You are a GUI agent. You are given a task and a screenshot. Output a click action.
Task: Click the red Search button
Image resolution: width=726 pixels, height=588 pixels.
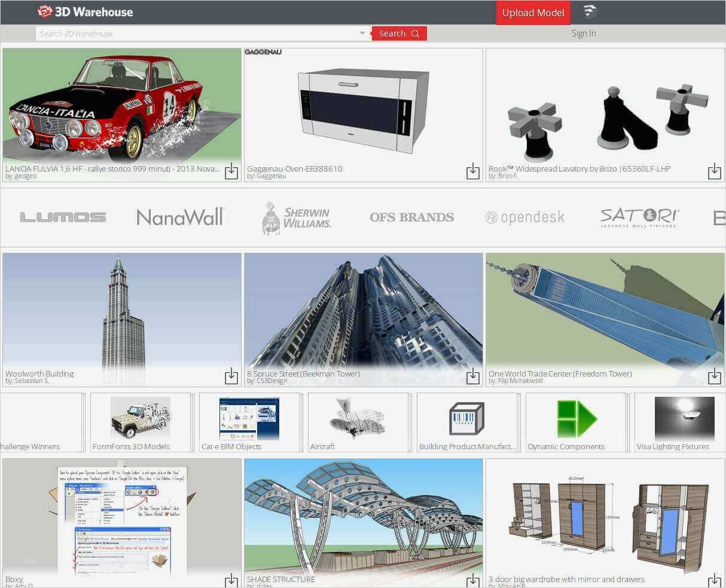399,33
